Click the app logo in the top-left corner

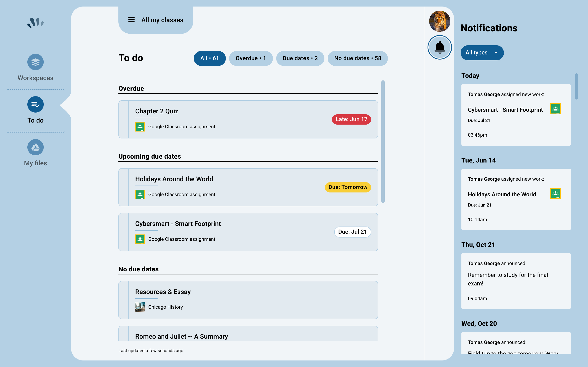pos(36,23)
